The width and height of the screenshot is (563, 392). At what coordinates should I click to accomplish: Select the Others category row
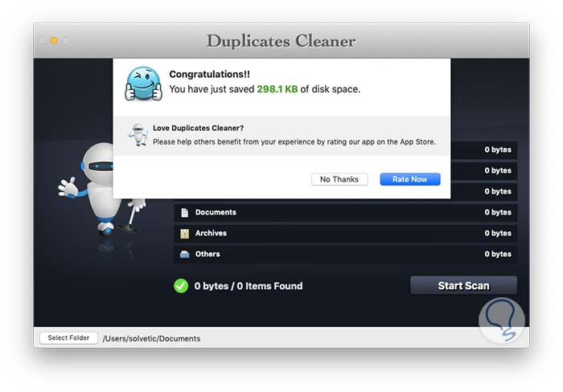pos(345,254)
